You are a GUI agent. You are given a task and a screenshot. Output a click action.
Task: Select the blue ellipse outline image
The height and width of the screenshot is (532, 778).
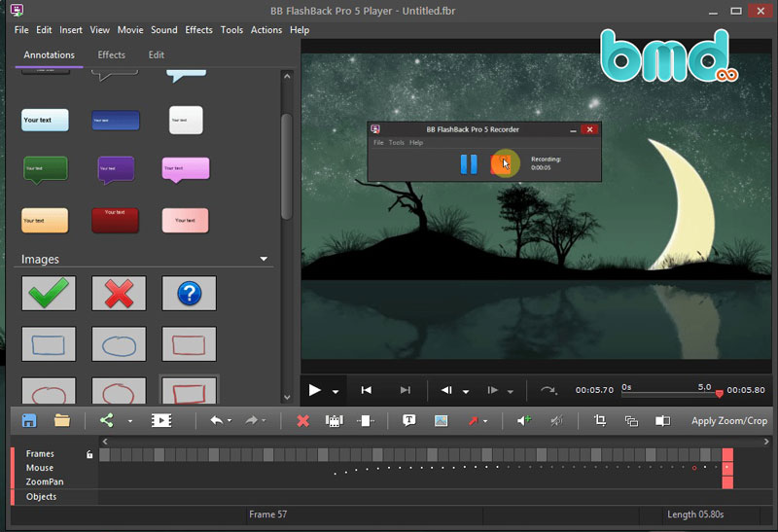click(119, 344)
